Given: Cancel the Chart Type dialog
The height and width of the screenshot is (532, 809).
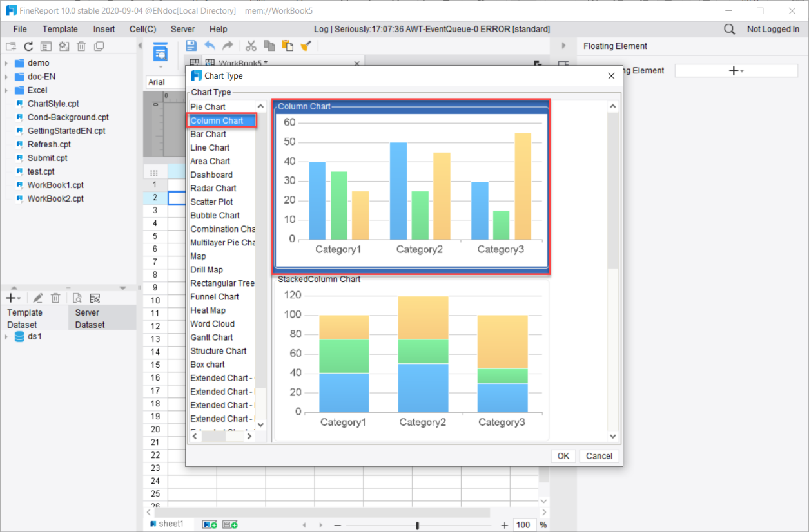Looking at the screenshot, I should coord(599,456).
